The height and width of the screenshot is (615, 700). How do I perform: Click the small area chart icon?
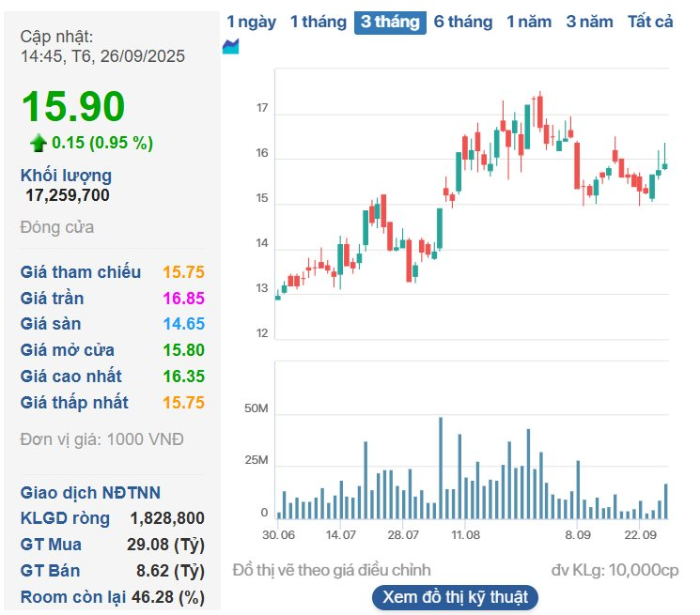point(230,46)
